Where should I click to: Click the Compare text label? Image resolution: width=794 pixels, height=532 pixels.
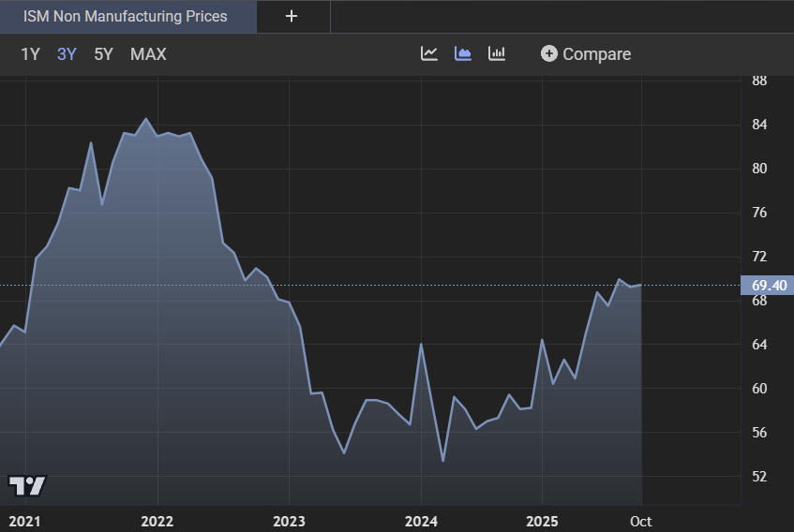coord(596,54)
